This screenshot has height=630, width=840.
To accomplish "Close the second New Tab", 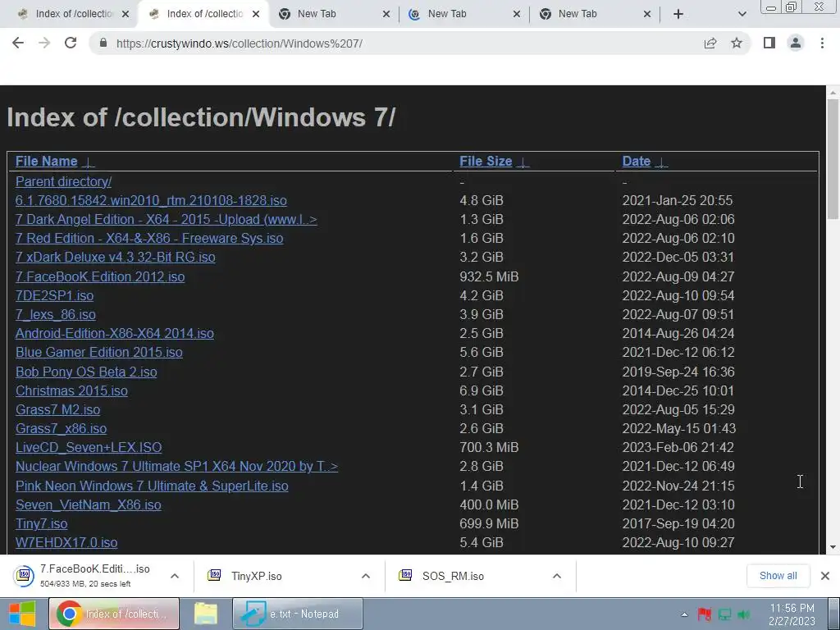I will (517, 14).
